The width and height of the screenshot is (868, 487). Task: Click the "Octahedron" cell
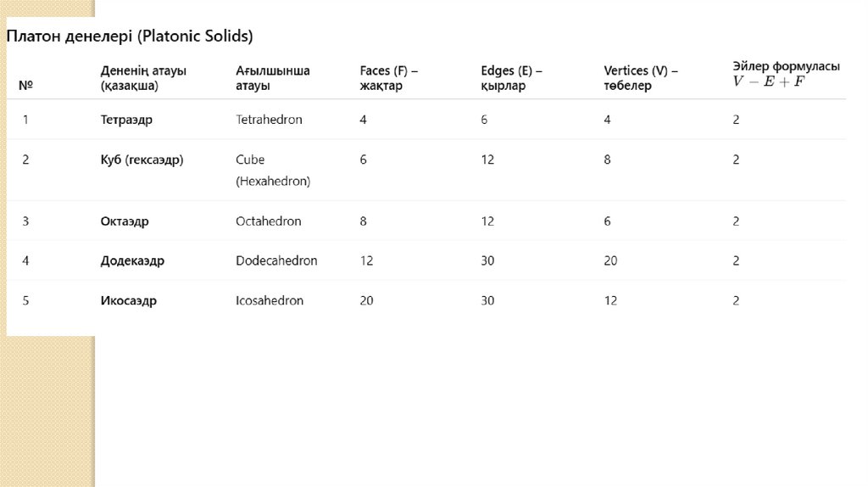[268, 221]
